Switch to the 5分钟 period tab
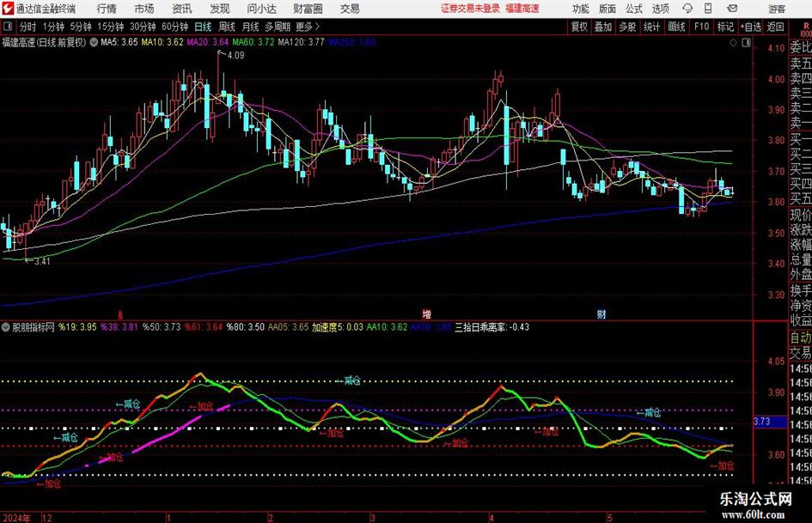The width and height of the screenshot is (812, 523). pyautogui.click(x=80, y=27)
